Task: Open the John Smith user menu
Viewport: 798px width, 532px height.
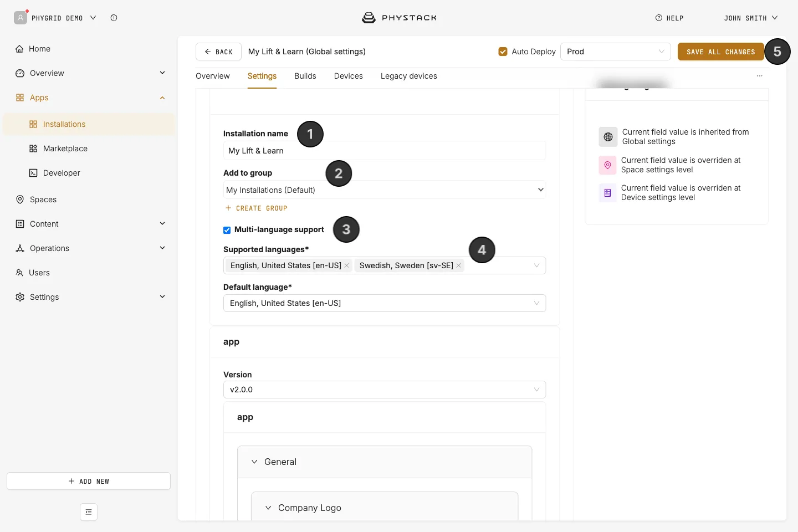Action: pos(751,18)
